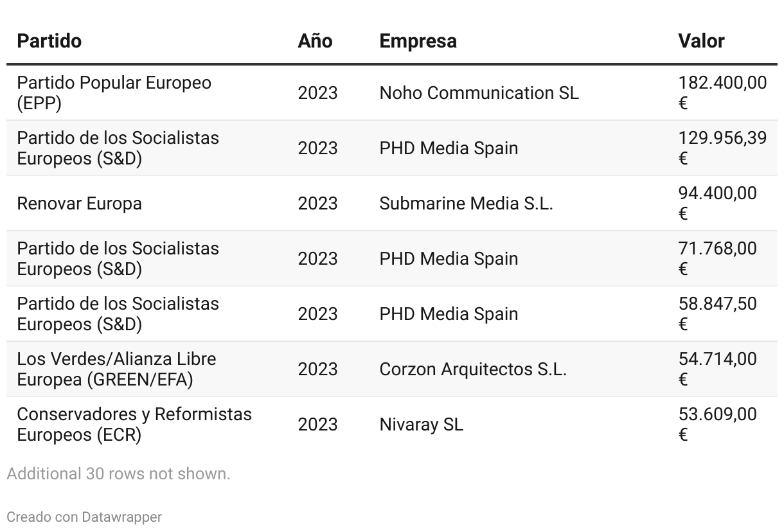Sort by the Valor column header
The height and width of the screenshot is (532, 784).
point(701,41)
